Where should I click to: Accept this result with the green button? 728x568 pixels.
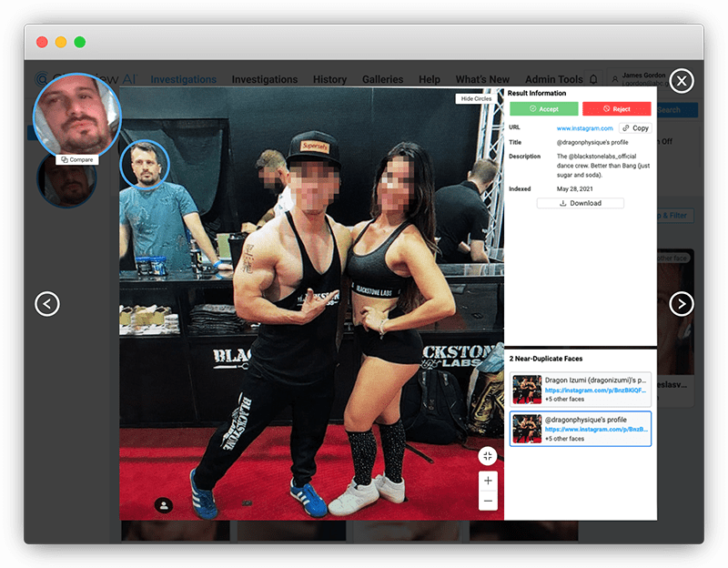click(x=543, y=108)
